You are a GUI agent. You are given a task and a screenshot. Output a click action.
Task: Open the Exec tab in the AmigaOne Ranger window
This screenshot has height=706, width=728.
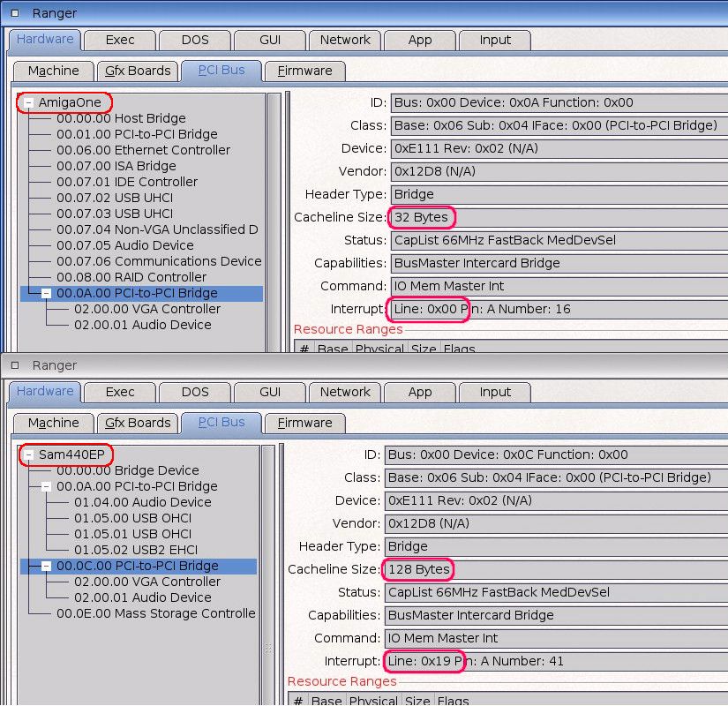tap(120, 41)
